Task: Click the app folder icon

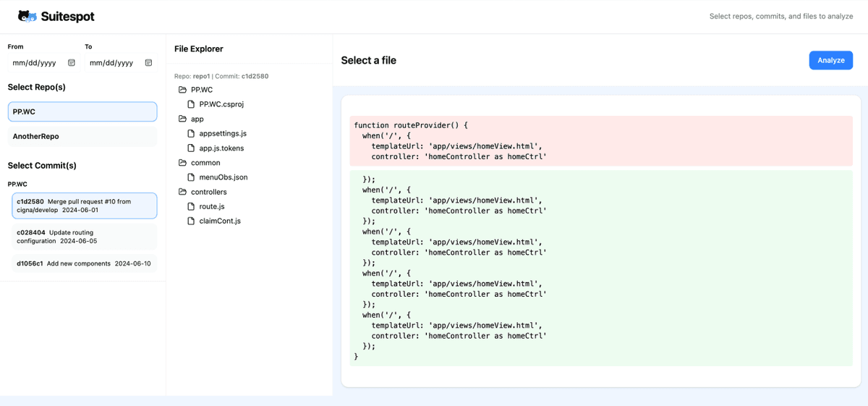Action: tap(182, 119)
